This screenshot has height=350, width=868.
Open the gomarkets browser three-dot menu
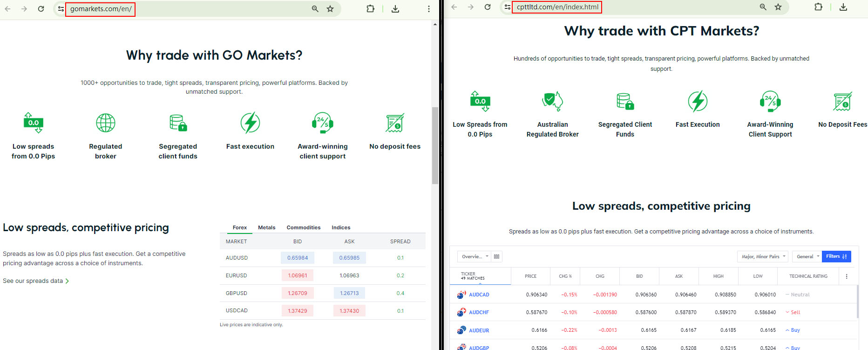[429, 9]
